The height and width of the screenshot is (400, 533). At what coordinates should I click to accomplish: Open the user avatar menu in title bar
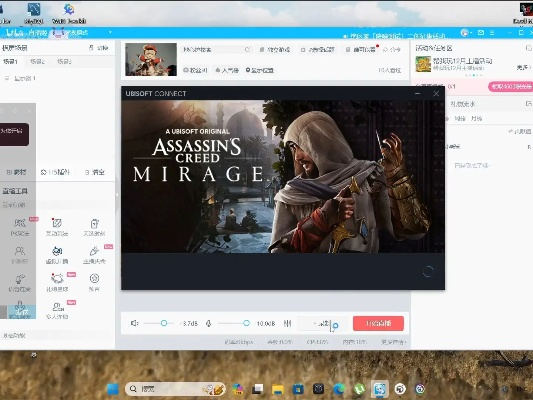[x=465, y=33]
